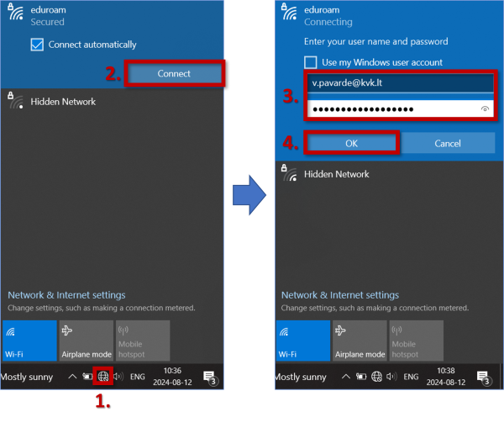Click eduroam Wi-Fi signal icon in left panel

[x=15, y=12]
